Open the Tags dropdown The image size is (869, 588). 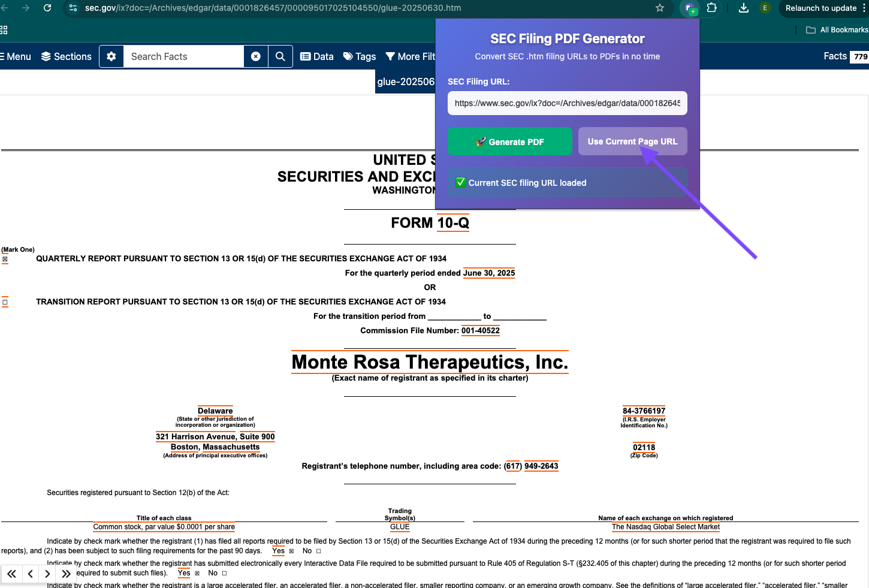(x=360, y=56)
